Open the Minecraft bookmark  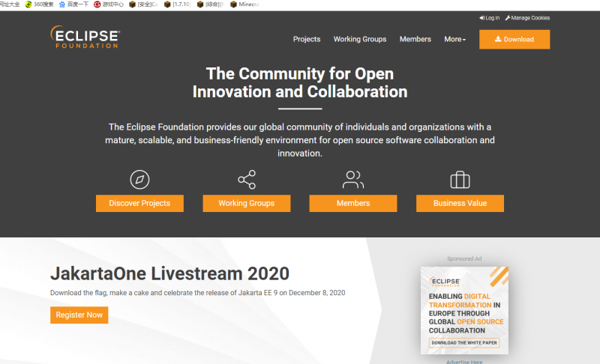(245, 4)
